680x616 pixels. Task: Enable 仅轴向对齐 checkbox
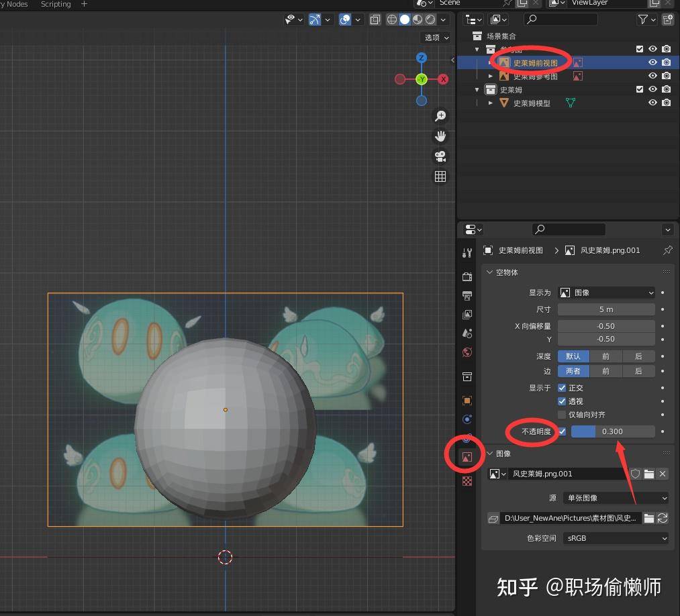(x=562, y=415)
